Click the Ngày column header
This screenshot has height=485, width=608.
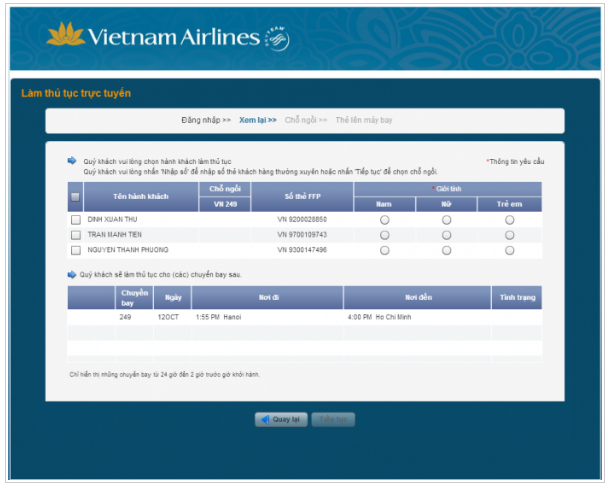(x=173, y=298)
